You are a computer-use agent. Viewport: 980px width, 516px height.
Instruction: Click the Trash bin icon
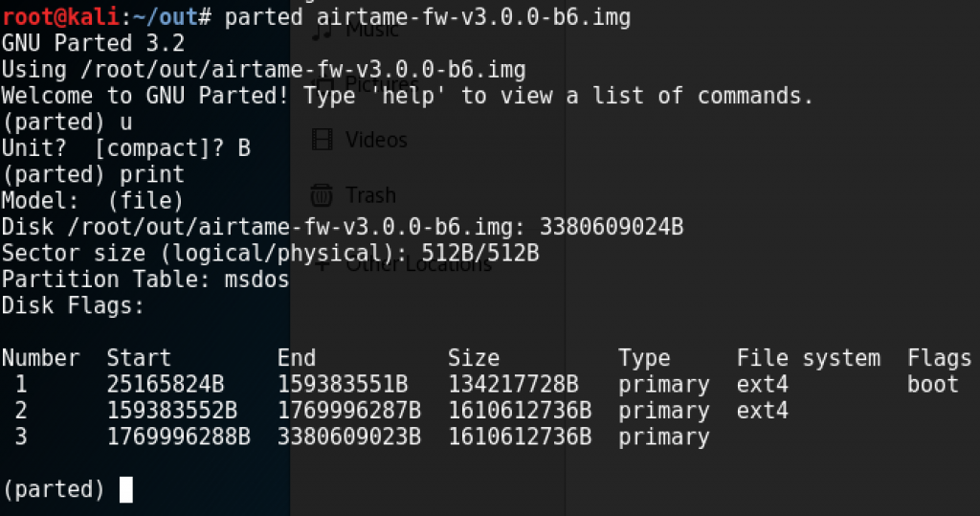322,195
